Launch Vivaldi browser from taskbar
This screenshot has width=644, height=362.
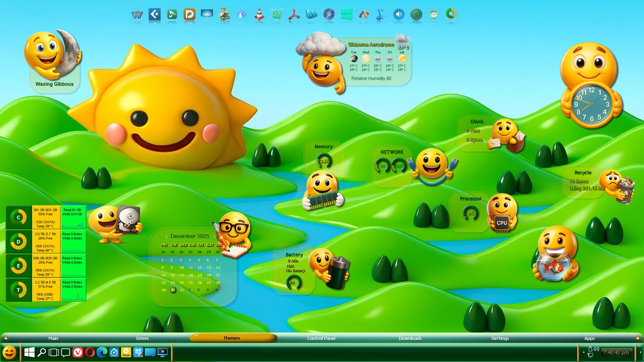(78, 352)
